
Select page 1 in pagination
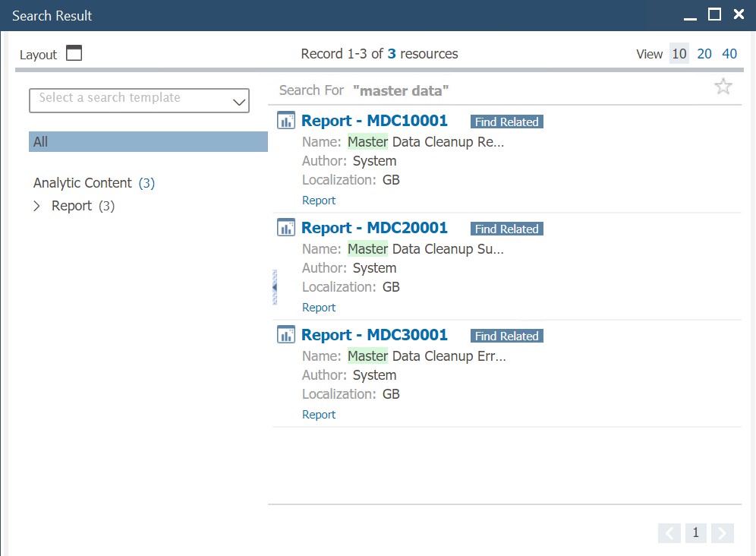(695, 532)
